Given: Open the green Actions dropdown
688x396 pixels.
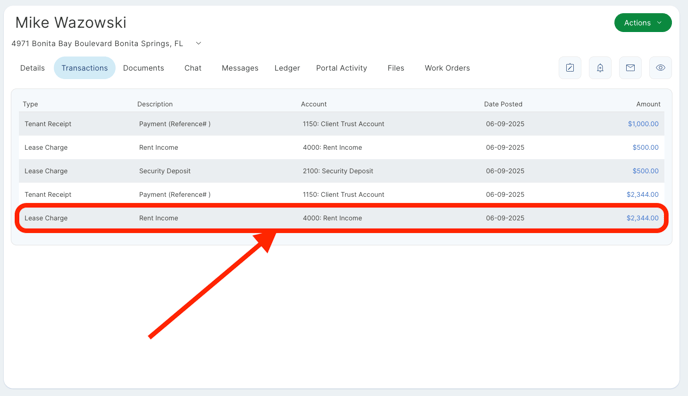Looking at the screenshot, I should click(x=642, y=22).
